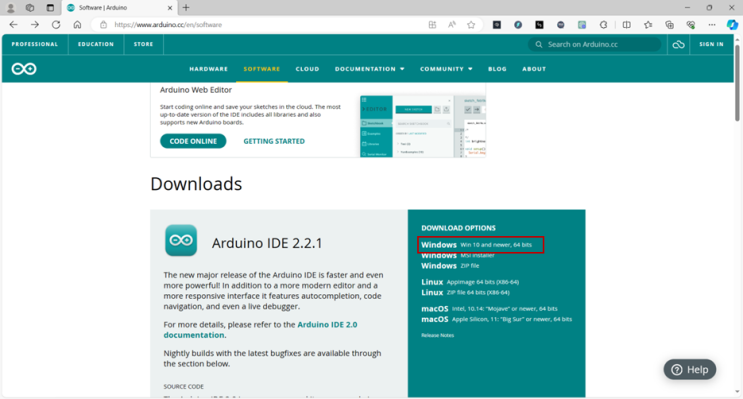
Task: Open browser home page icon
Action: pos(77,25)
